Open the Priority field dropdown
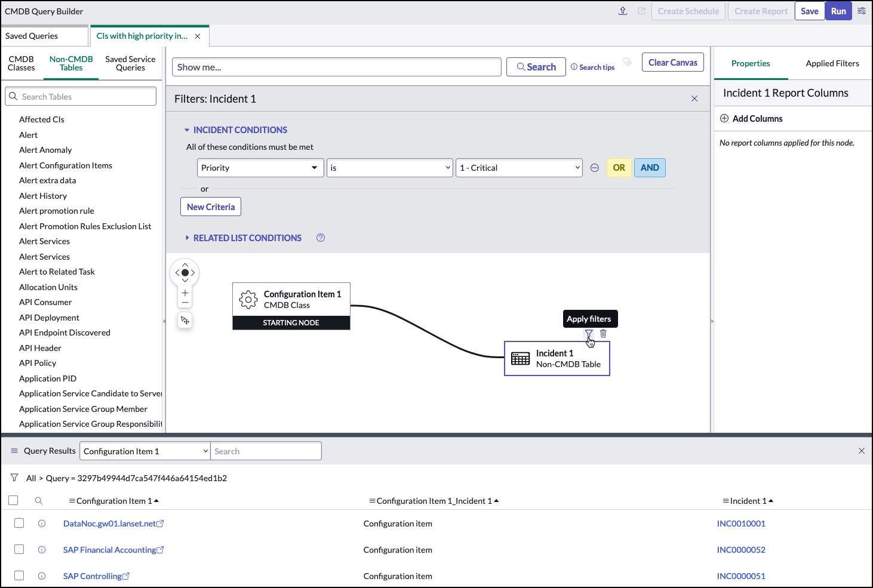This screenshot has width=873, height=588. pyautogui.click(x=259, y=167)
